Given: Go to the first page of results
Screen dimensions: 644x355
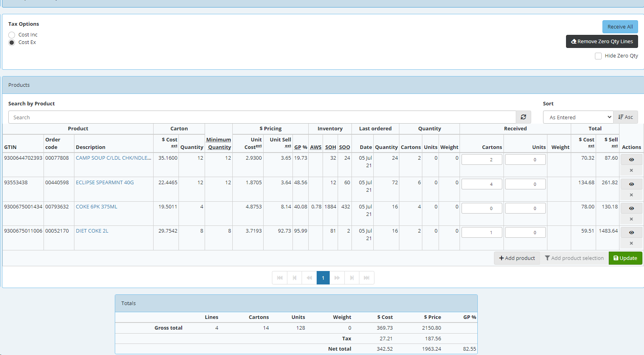Looking at the screenshot, I should pos(279,278).
